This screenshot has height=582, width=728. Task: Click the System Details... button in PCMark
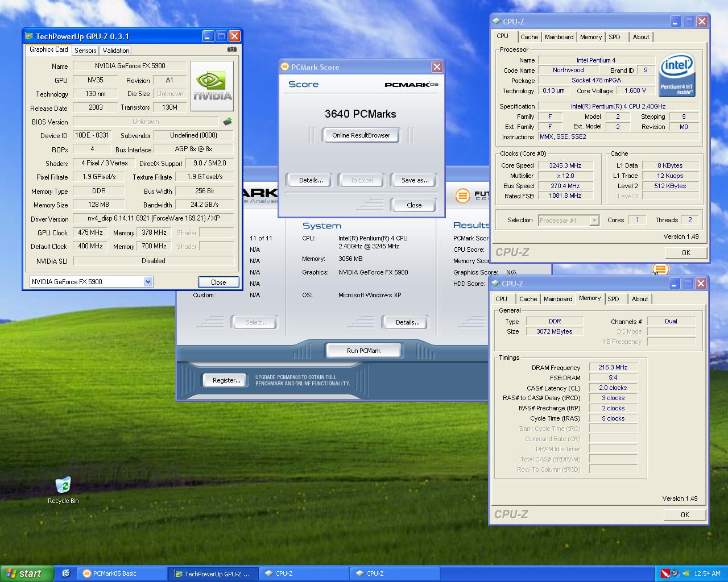[x=407, y=322]
